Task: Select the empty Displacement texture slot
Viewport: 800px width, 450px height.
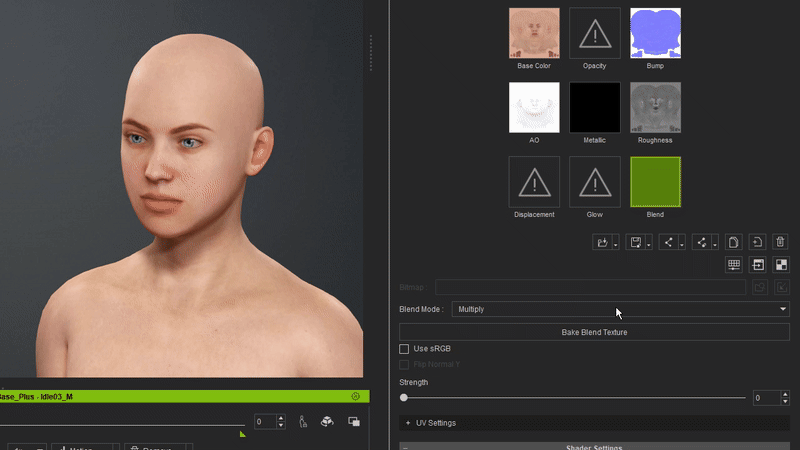Action: point(534,182)
